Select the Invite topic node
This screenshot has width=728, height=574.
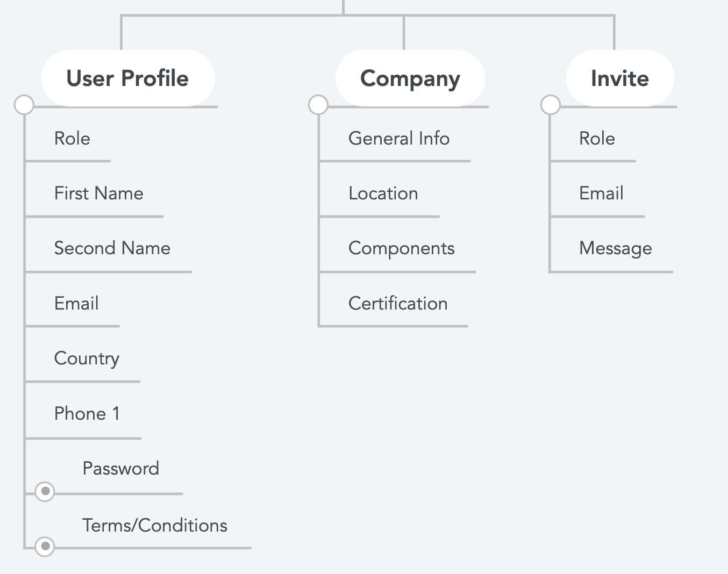point(620,78)
